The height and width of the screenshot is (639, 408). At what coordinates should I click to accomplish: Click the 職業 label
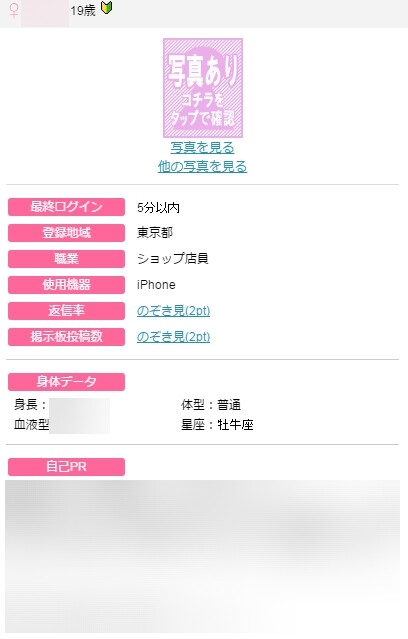click(x=66, y=259)
